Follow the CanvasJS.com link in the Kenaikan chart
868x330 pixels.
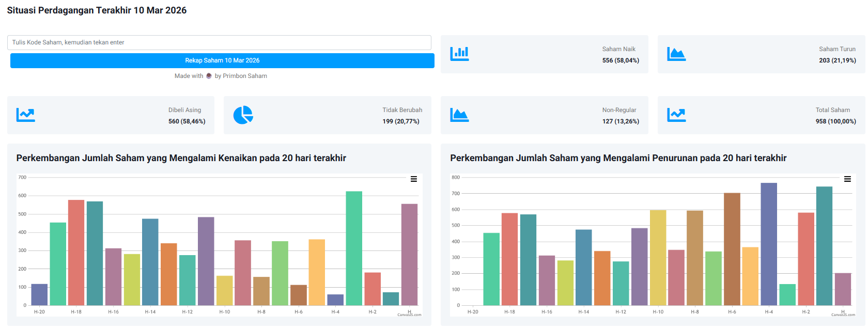[x=409, y=315]
